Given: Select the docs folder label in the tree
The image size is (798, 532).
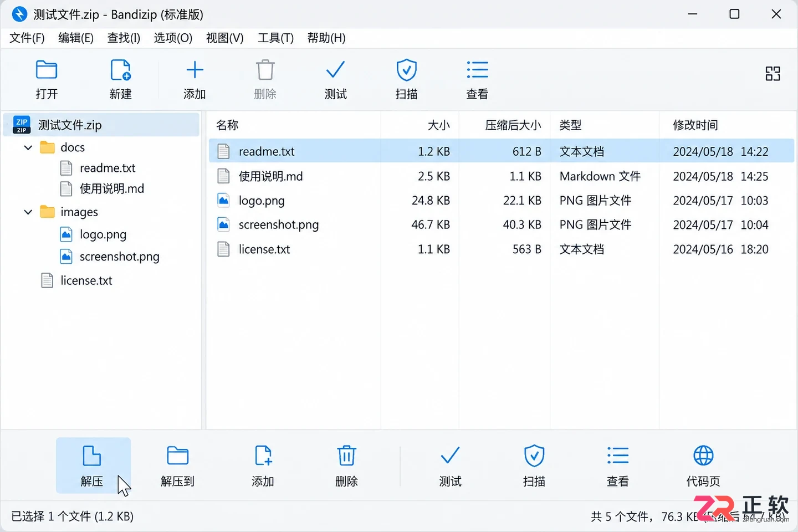Looking at the screenshot, I should pos(73,147).
